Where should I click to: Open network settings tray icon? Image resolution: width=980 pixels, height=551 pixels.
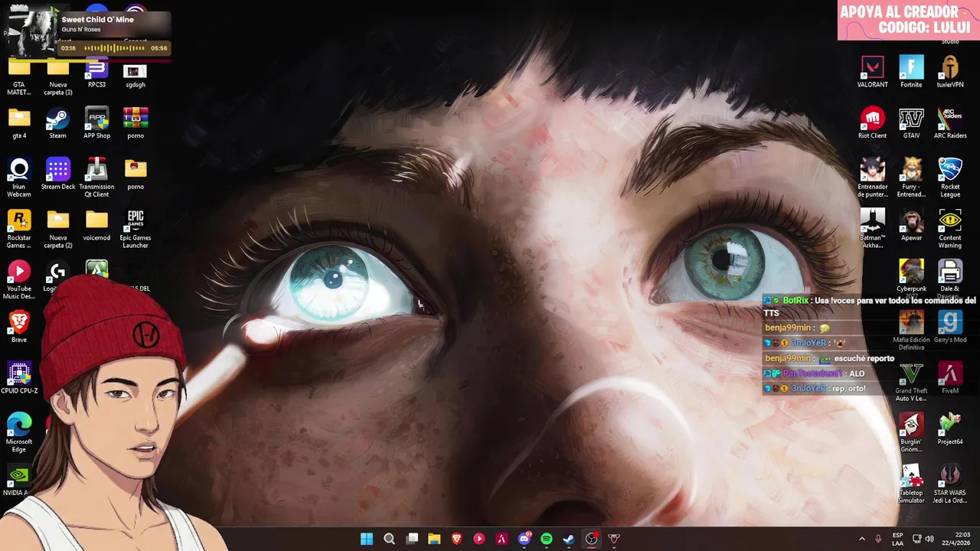pyautogui.click(x=916, y=539)
